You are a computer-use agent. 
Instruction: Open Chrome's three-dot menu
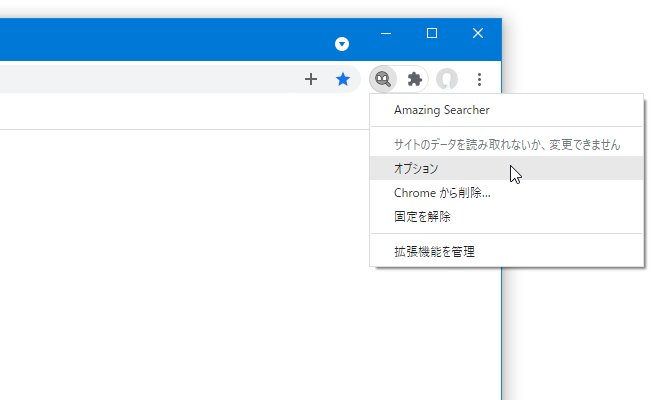(479, 79)
